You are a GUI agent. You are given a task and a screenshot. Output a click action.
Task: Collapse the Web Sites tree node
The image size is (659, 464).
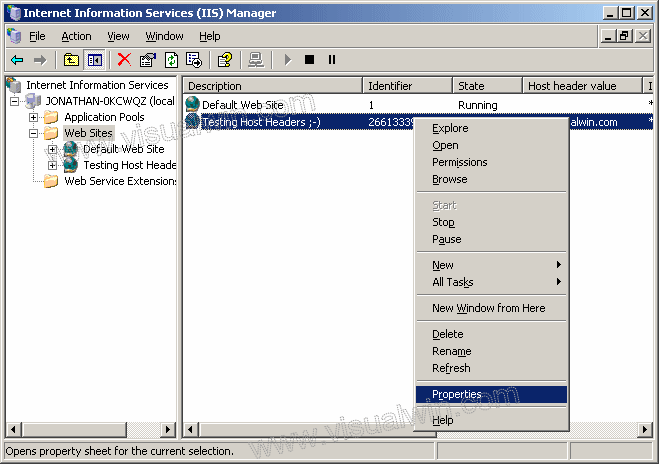point(33,133)
